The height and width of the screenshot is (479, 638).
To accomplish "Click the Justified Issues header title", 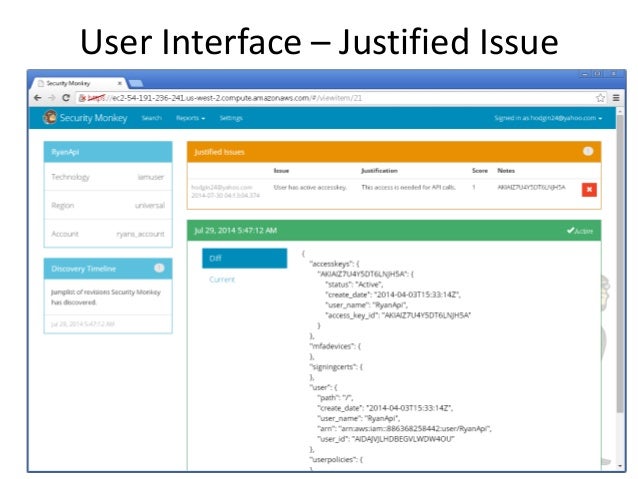I will [219, 152].
